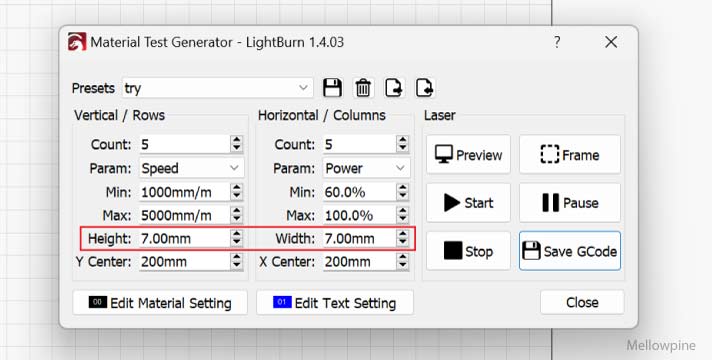Image resolution: width=712 pixels, height=360 pixels.
Task: Click the export presets page icon
Action: coord(394,88)
